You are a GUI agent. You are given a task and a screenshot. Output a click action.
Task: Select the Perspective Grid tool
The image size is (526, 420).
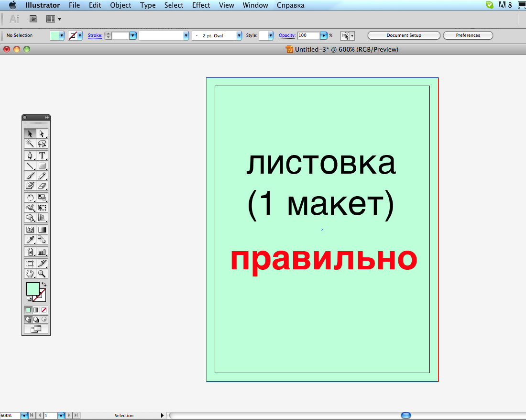(x=42, y=218)
